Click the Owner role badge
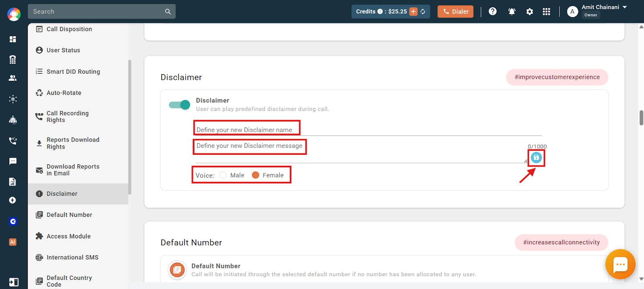Screen dimensions: 644x289 click(x=591, y=15)
